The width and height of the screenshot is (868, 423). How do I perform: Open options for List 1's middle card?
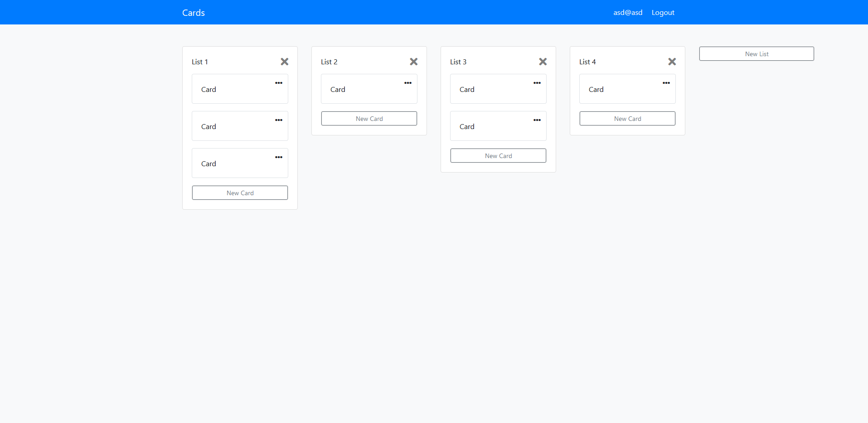[x=278, y=120]
